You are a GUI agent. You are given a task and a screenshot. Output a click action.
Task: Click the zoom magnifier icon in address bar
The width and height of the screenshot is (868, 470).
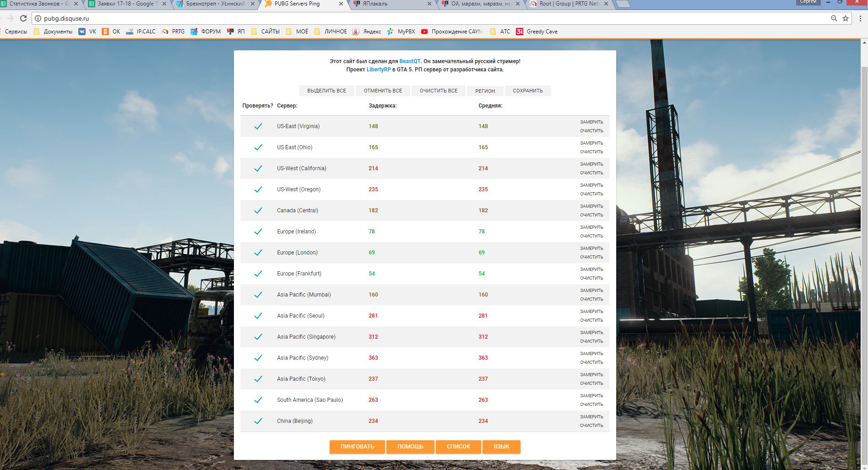pyautogui.click(x=834, y=18)
